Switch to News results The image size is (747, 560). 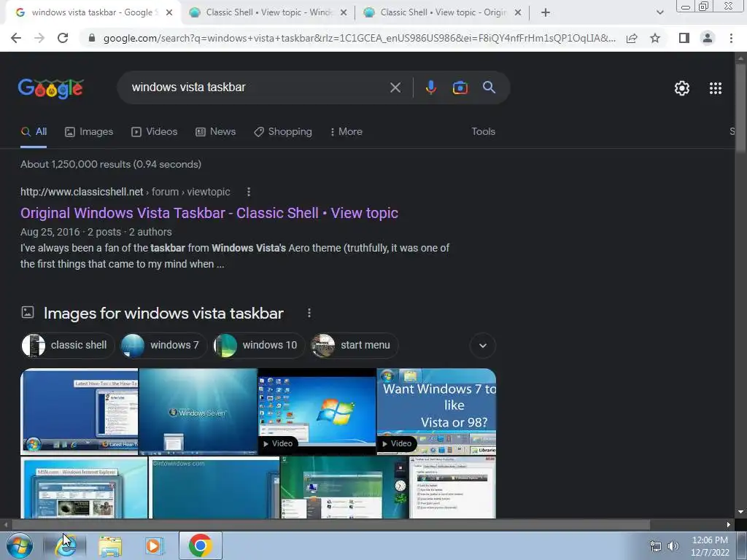[216, 132]
